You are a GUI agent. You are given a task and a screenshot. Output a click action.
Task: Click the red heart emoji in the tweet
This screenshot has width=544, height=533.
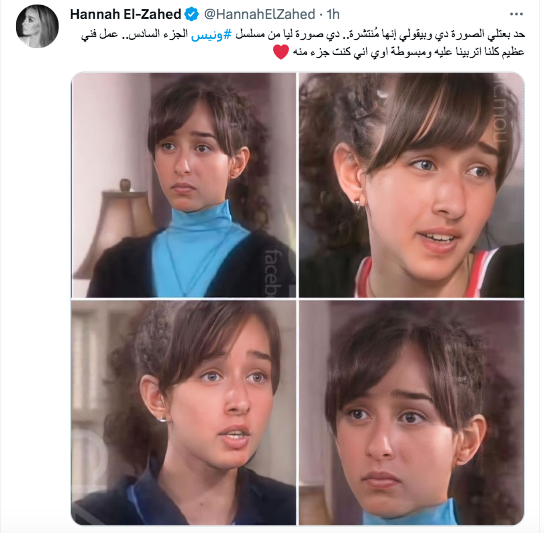[x=280, y=52]
